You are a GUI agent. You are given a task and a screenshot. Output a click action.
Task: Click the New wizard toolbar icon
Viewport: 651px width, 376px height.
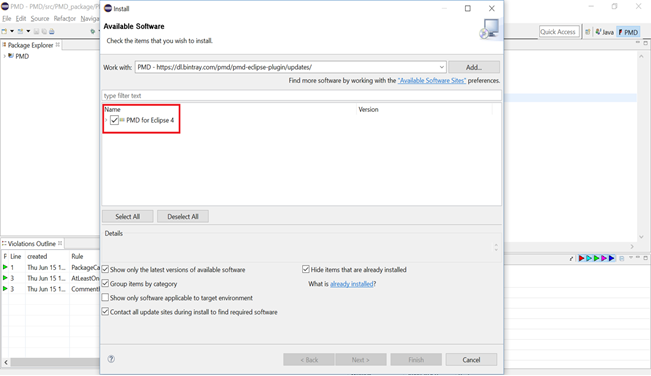click(5, 31)
